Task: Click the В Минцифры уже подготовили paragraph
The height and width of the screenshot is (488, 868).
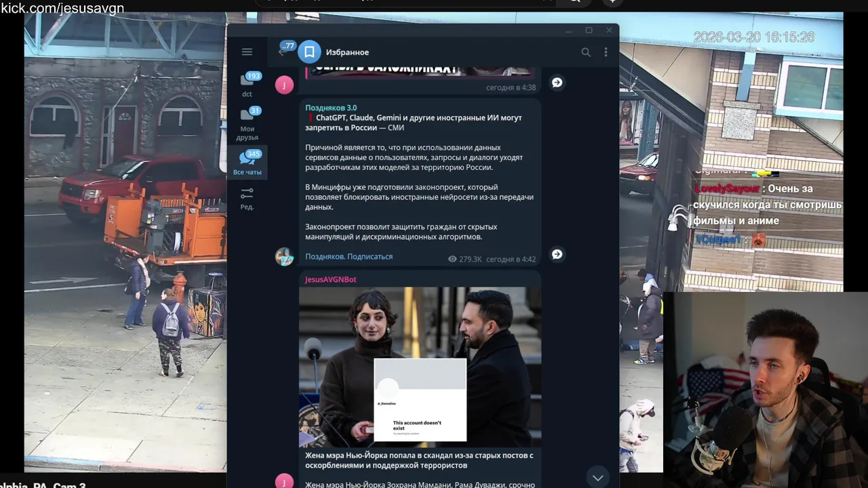Action: tap(419, 197)
